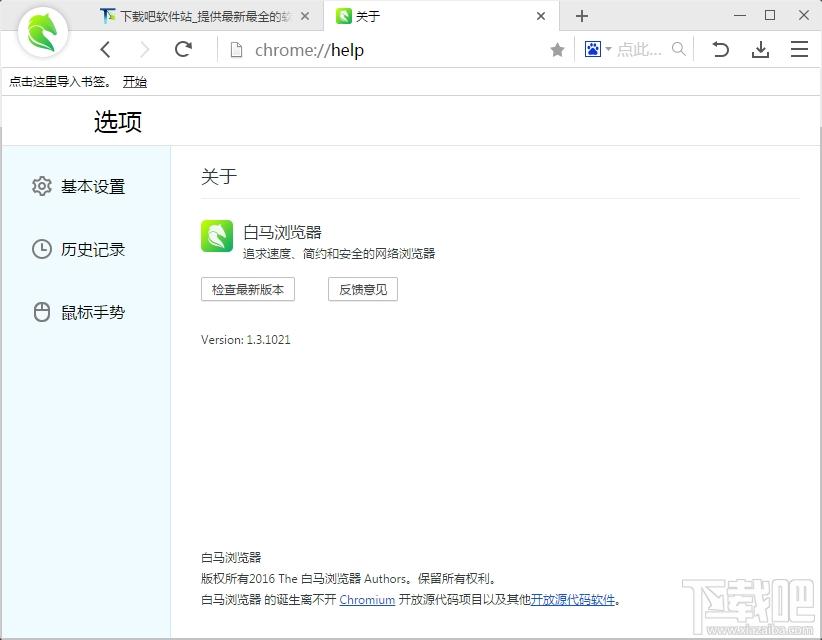
Task: Click the 下载吧 tab favicon
Action: [x=108, y=16]
